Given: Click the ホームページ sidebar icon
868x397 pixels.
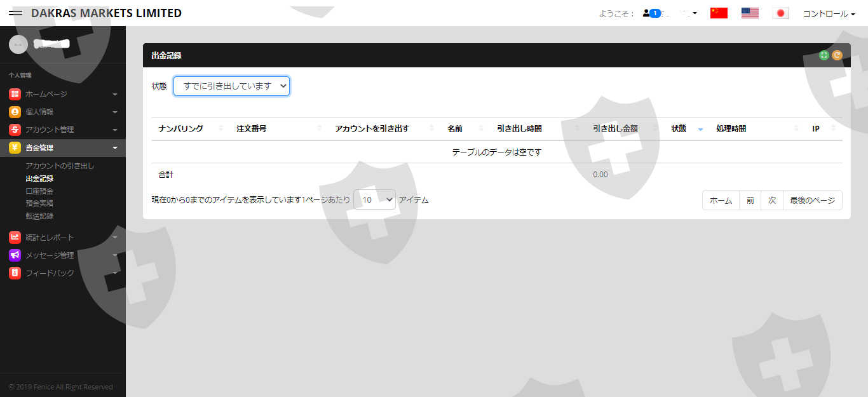Looking at the screenshot, I should (x=15, y=94).
